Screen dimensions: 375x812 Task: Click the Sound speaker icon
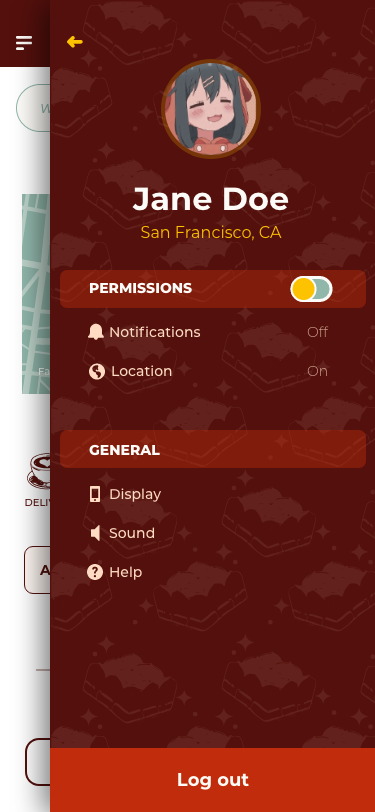pos(95,533)
